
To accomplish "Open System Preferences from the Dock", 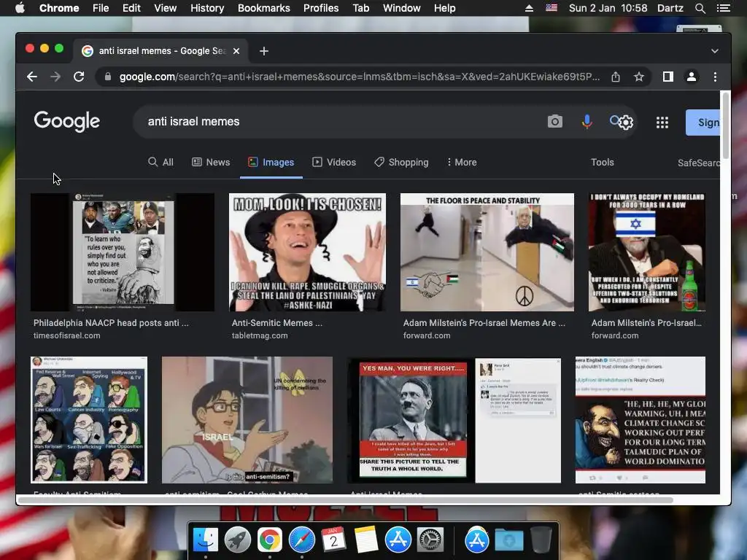I will (x=430, y=540).
